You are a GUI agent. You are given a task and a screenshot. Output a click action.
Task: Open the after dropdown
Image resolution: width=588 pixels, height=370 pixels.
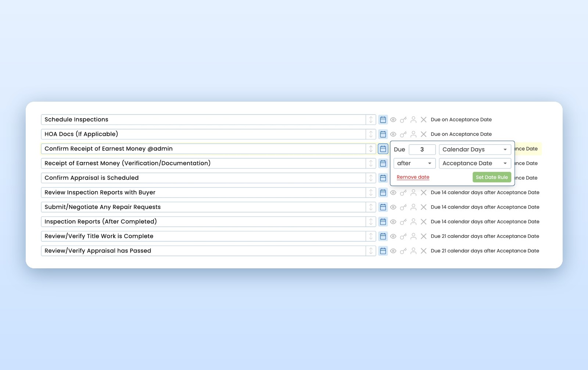(415, 163)
